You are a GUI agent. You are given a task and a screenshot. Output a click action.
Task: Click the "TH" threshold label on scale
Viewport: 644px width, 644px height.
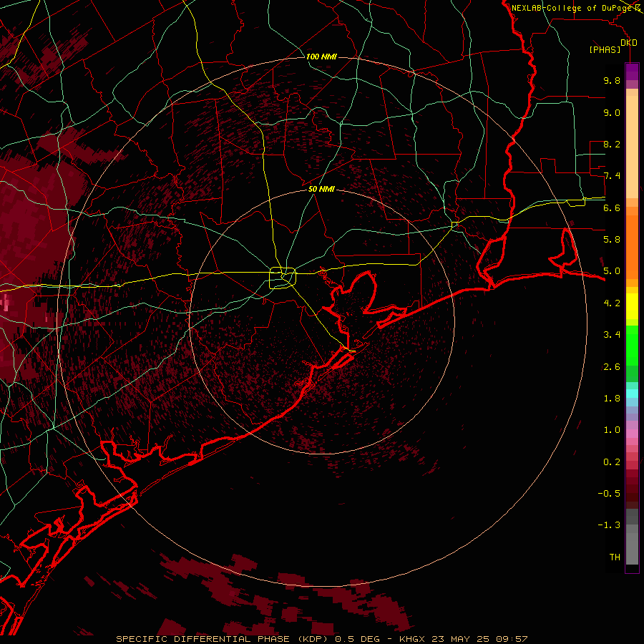click(615, 557)
